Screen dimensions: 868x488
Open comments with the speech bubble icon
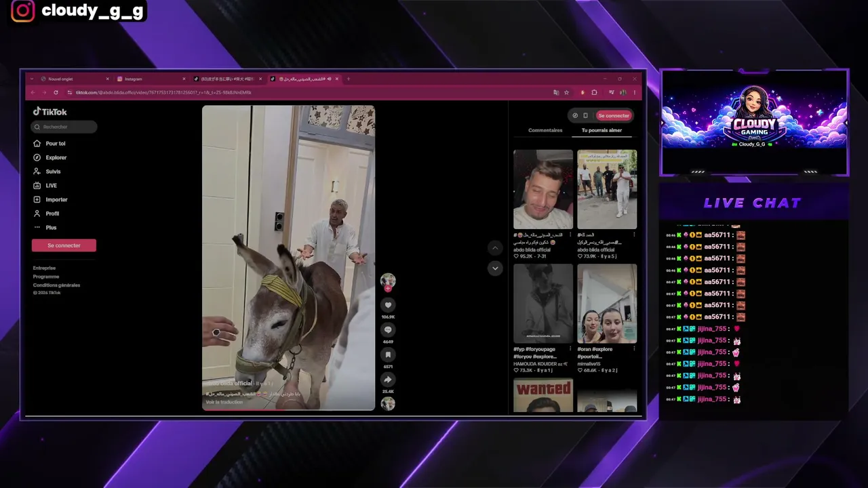pyautogui.click(x=388, y=329)
